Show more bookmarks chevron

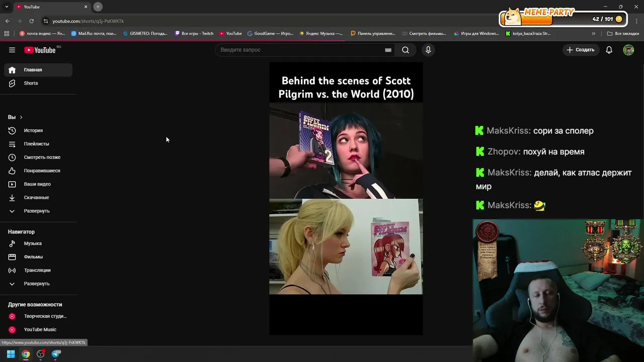593,34
